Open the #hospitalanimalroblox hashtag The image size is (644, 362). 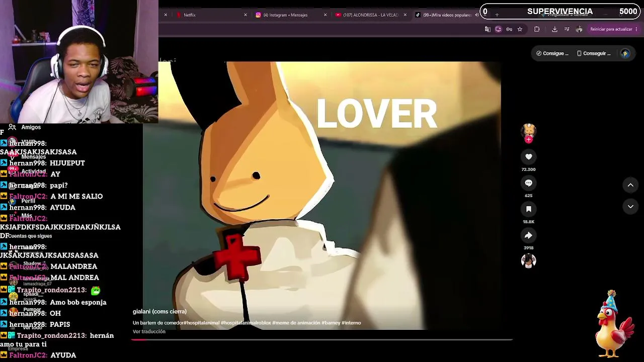(246, 323)
